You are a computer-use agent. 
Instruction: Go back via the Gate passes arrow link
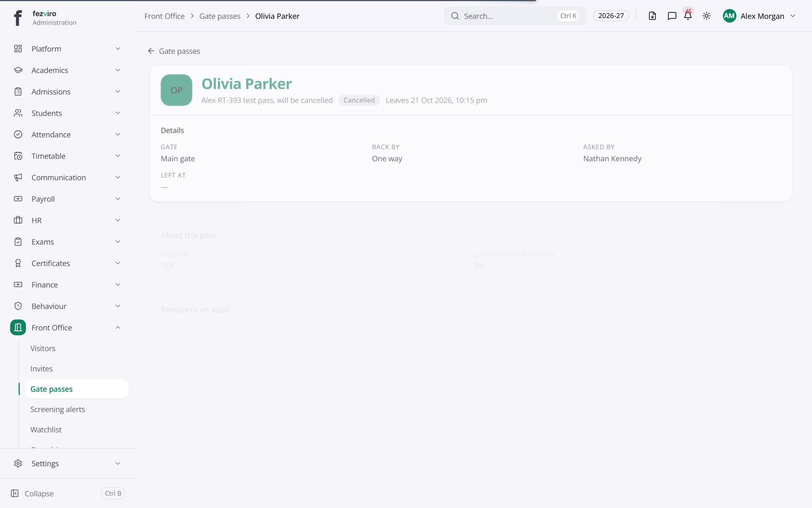(x=174, y=51)
